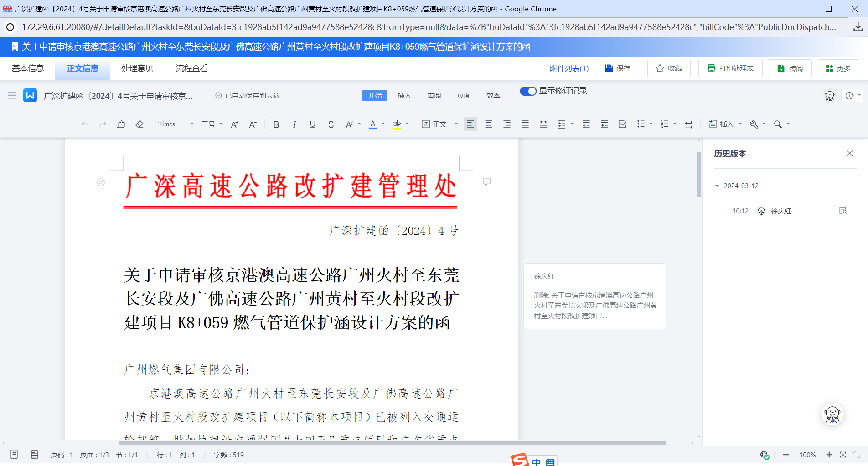Open the history clock dropdown
This screenshot has height=466, width=868.
tap(853, 96)
